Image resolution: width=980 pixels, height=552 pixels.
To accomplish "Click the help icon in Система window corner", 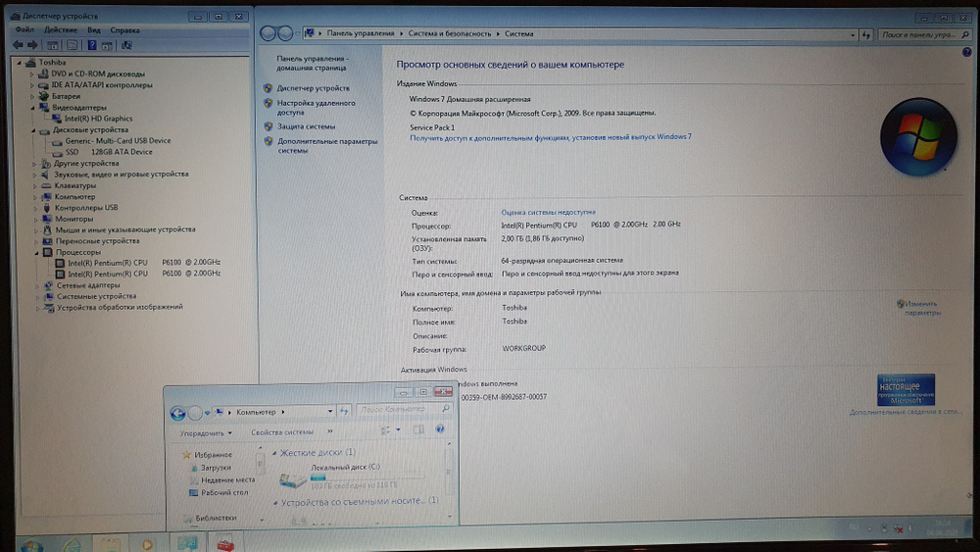I will (967, 53).
